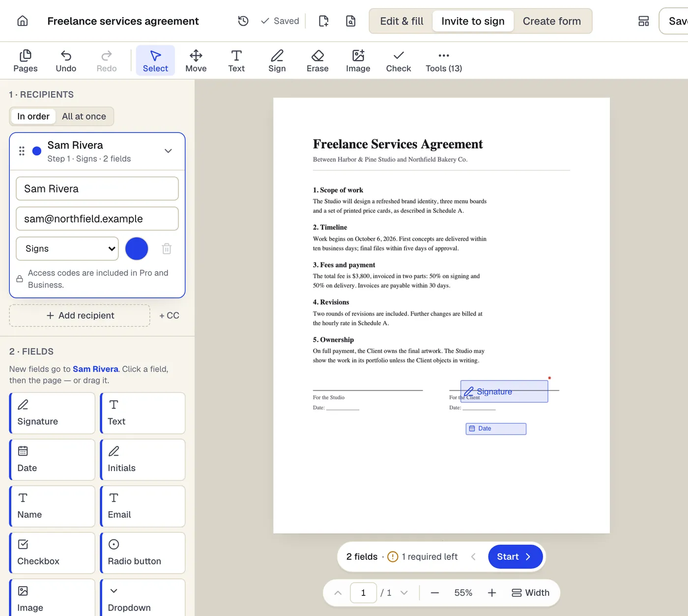This screenshot has width=688, height=616.
Task: Click the Saved status indicator
Action: click(x=280, y=21)
